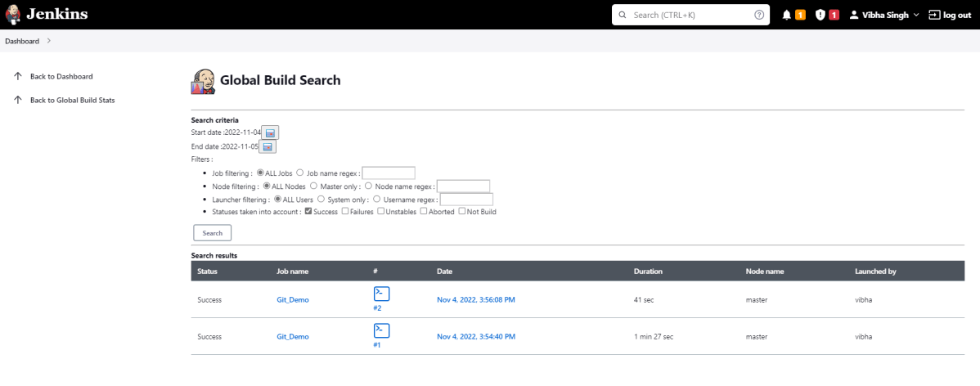980x386 pixels.
Task: Expand the Dashboard breadcrumb chevron
Action: point(48,41)
